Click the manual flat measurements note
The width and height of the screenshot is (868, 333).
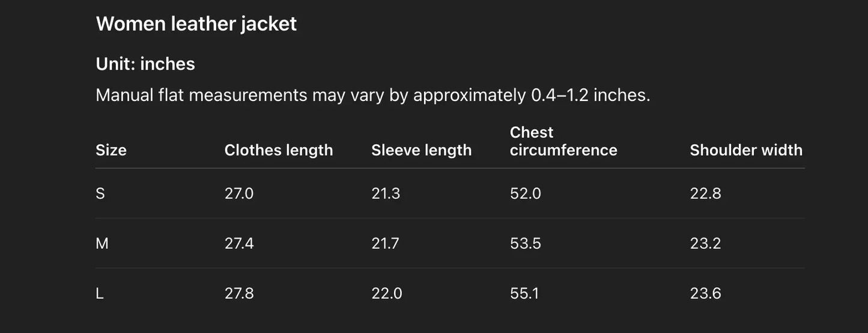372,96
